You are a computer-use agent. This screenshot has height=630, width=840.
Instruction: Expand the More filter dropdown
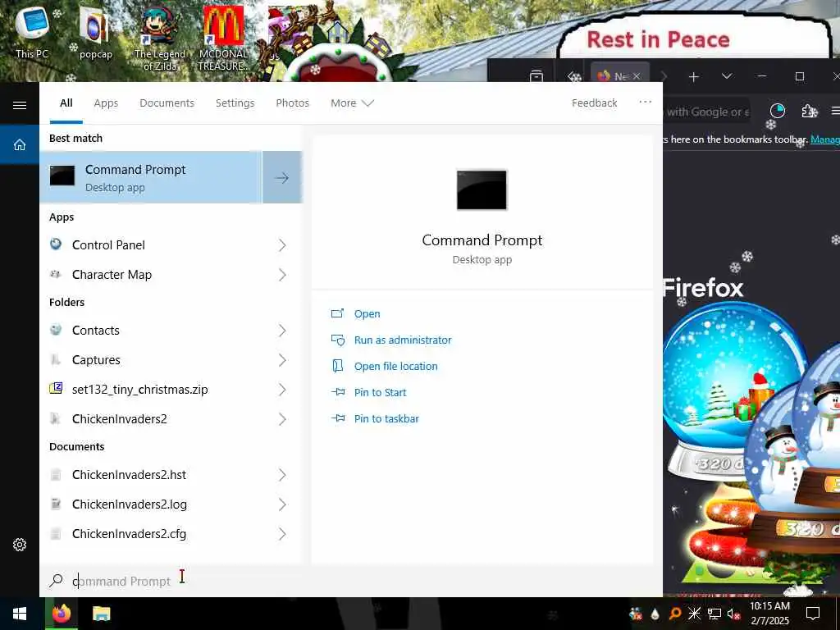[352, 103]
